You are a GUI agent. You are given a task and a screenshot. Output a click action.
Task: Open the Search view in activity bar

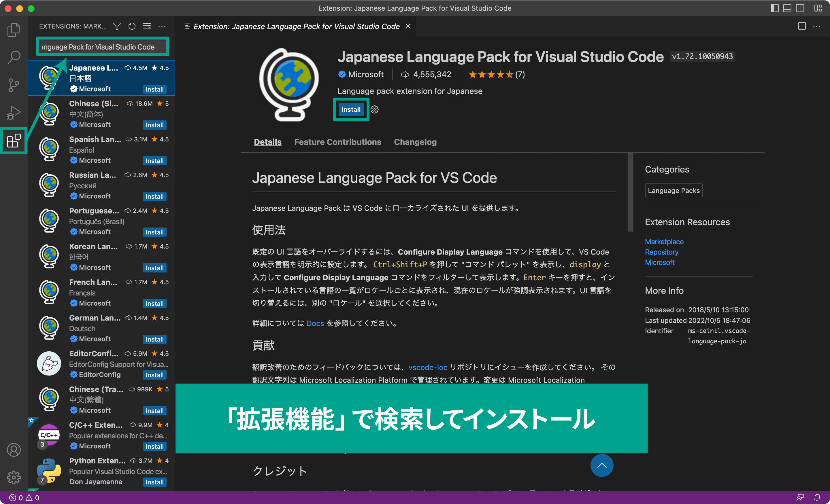tap(14, 57)
